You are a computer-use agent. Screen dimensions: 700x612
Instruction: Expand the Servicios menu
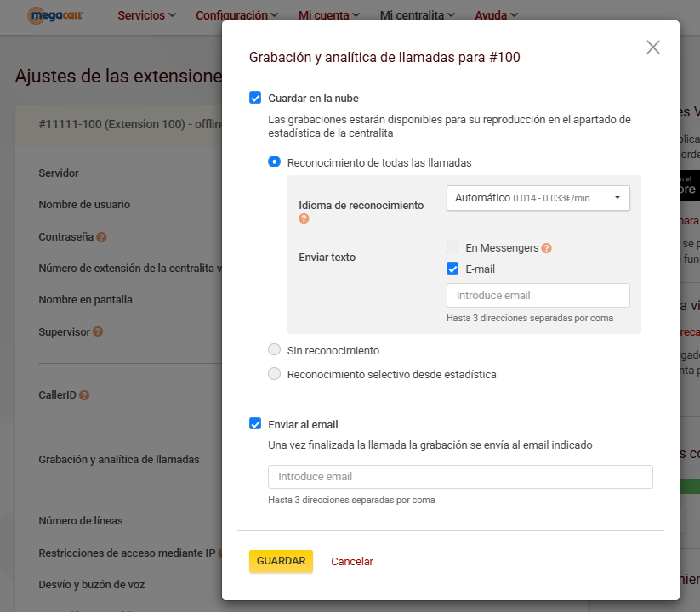[146, 15]
